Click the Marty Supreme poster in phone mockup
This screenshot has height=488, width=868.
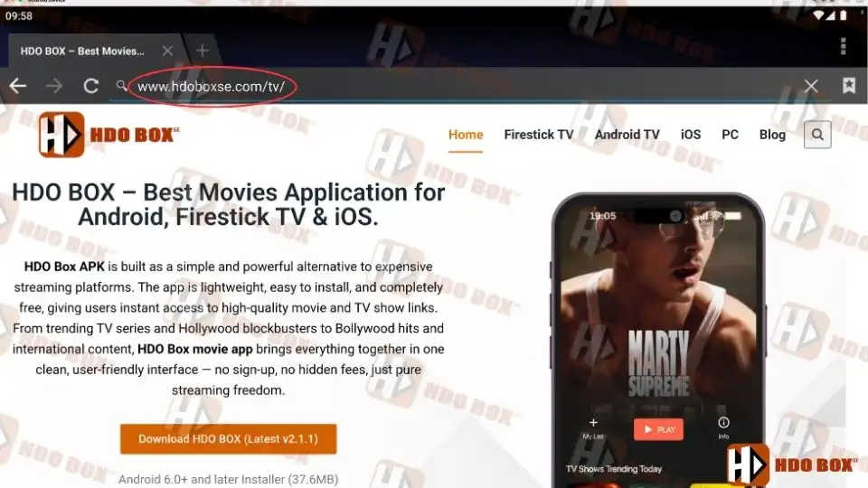658,310
